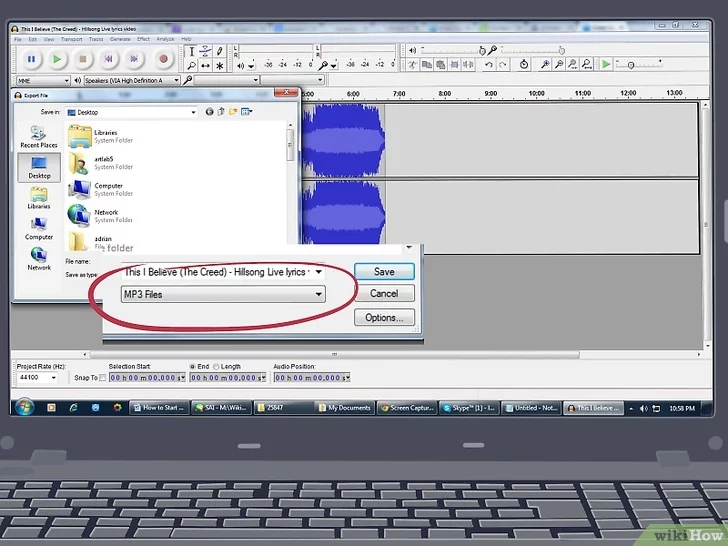Click the Pause button in transport toolbar
This screenshot has height=546, width=728.
[x=31, y=60]
